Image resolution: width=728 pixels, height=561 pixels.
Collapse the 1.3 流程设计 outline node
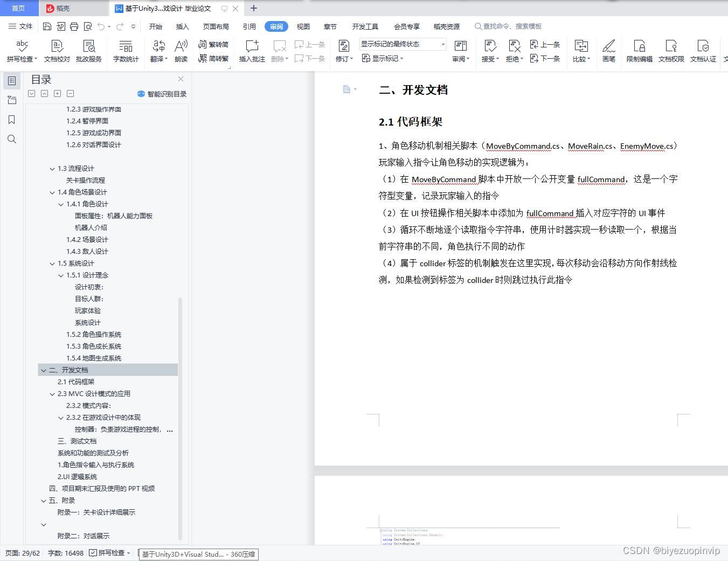(52, 169)
